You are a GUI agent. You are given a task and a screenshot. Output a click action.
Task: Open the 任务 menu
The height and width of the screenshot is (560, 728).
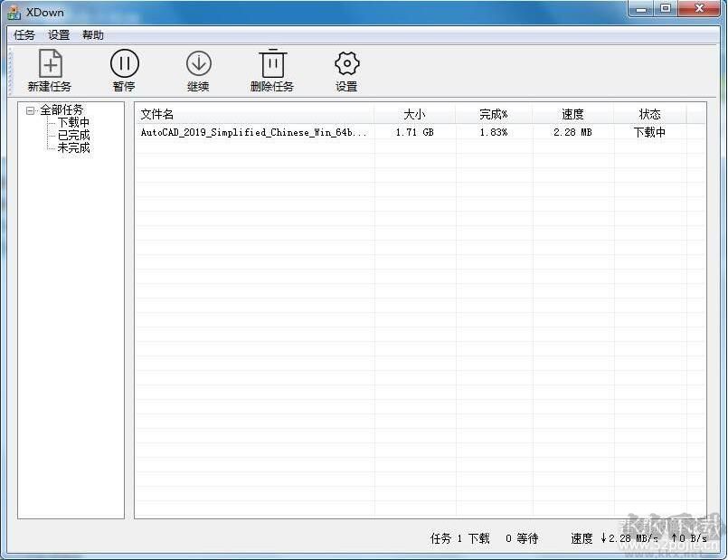point(24,34)
